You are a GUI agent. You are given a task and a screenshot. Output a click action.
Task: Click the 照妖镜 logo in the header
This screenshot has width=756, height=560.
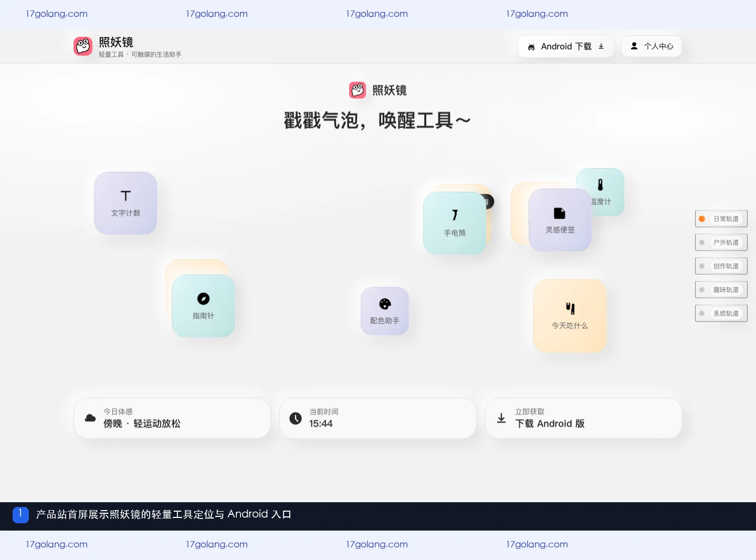[x=83, y=46]
